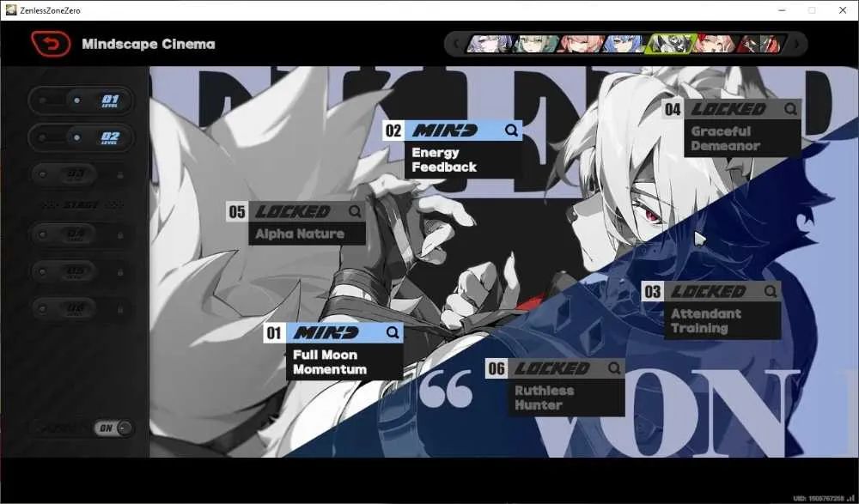Advance the character roster with right arrow
The image size is (859, 504).
[796, 44]
